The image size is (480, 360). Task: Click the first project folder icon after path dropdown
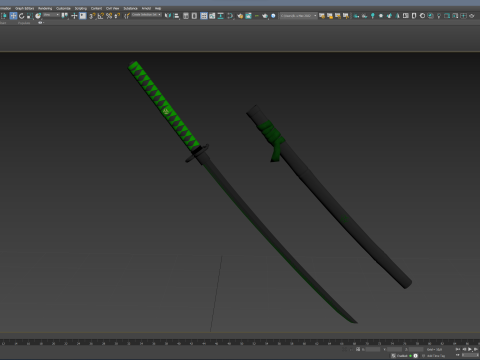point(322,16)
